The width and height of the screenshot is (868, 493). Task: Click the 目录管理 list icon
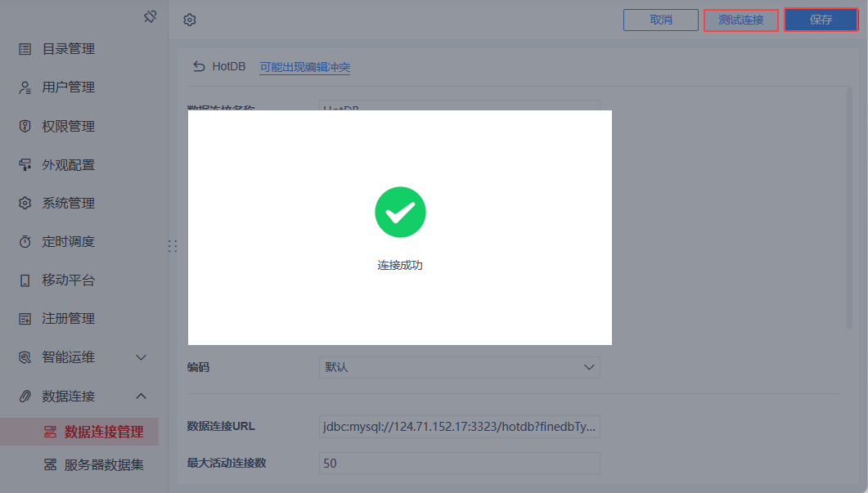pyautogui.click(x=25, y=49)
